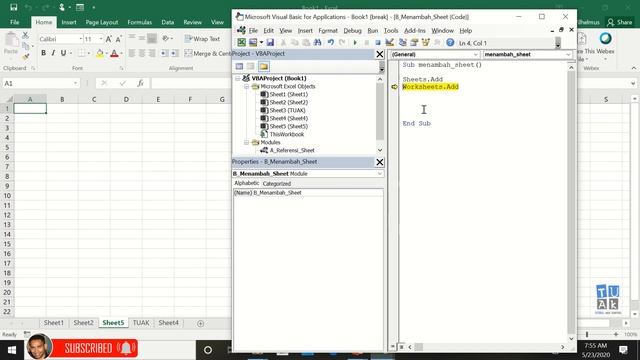
Task: Click the Sheets.Add code line
Action: coord(422,79)
